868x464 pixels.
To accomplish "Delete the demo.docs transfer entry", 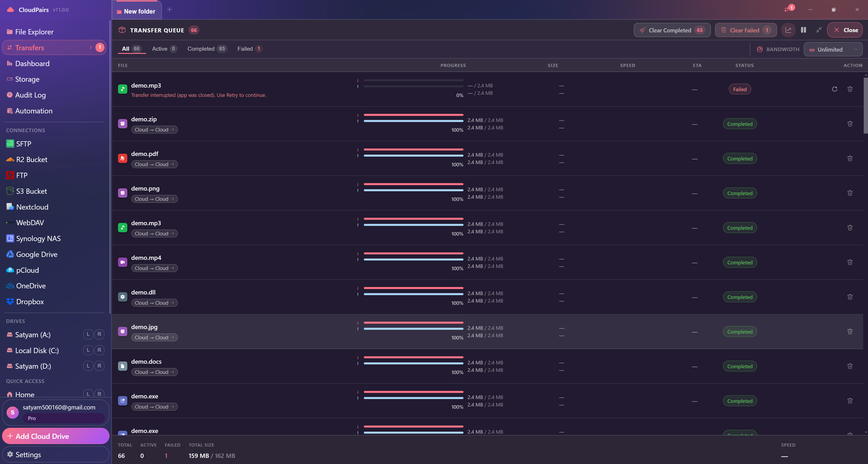I will 850,366.
